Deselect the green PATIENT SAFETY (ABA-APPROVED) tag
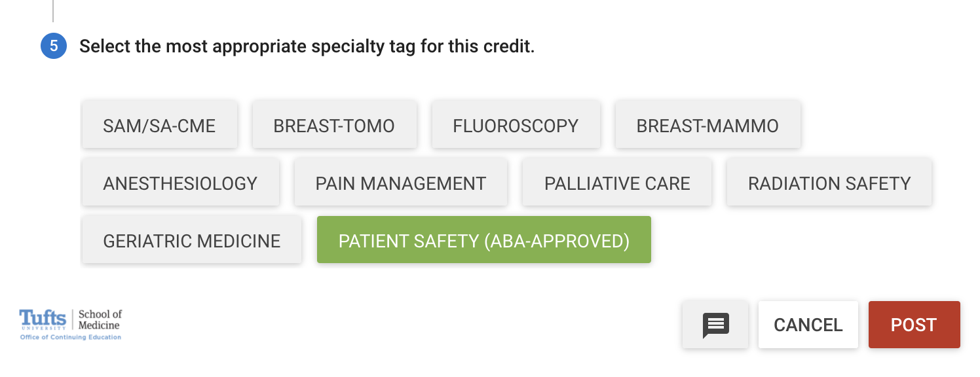980x377 pixels. [x=484, y=240]
